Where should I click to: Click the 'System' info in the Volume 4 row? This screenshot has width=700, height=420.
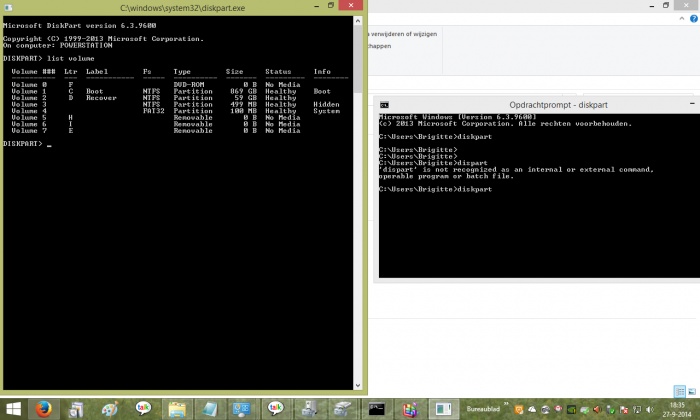click(326, 111)
